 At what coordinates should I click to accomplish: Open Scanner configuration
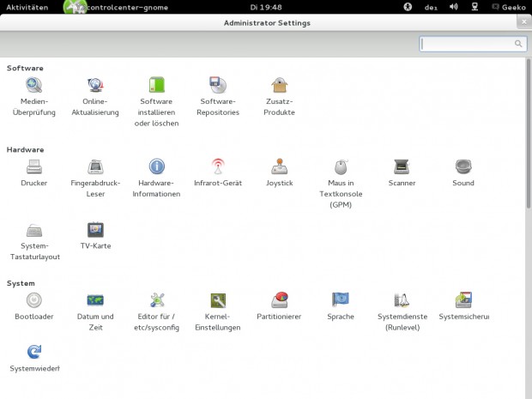coord(402,172)
